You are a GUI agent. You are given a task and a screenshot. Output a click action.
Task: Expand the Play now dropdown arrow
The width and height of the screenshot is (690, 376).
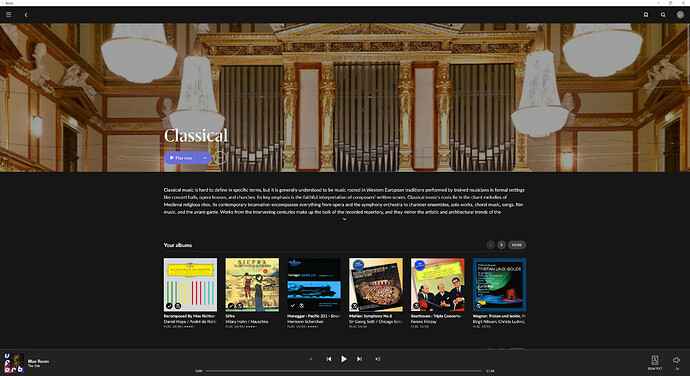[205, 158]
